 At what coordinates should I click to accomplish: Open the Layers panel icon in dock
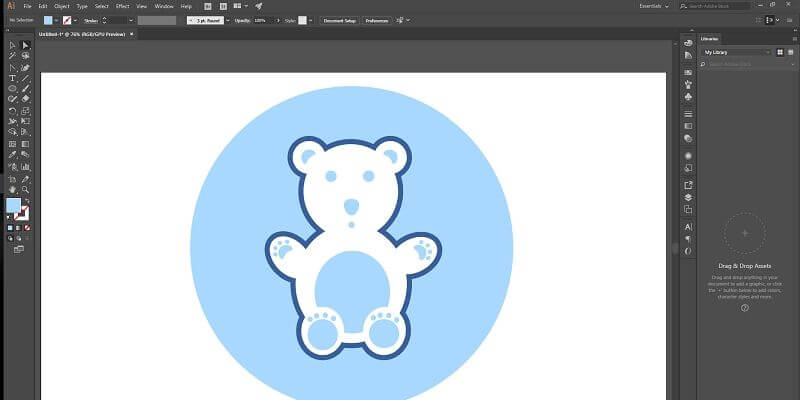(688, 197)
